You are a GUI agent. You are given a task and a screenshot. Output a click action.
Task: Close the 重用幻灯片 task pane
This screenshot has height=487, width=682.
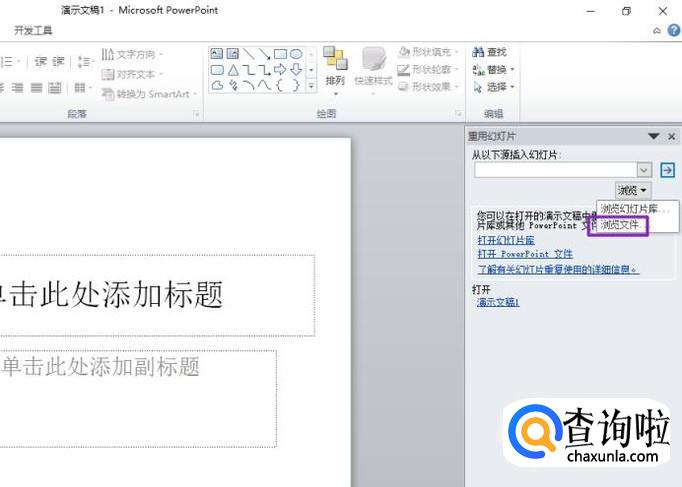coord(672,137)
